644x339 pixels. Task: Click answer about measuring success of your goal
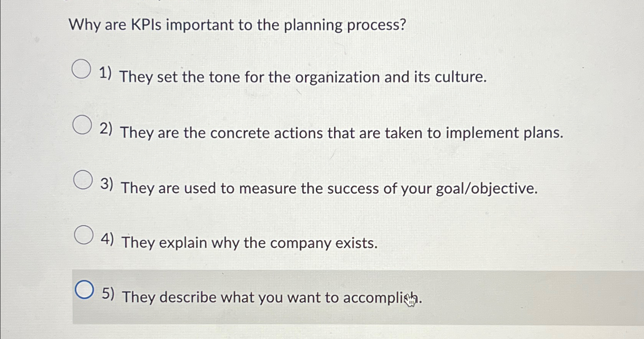point(329,189)
